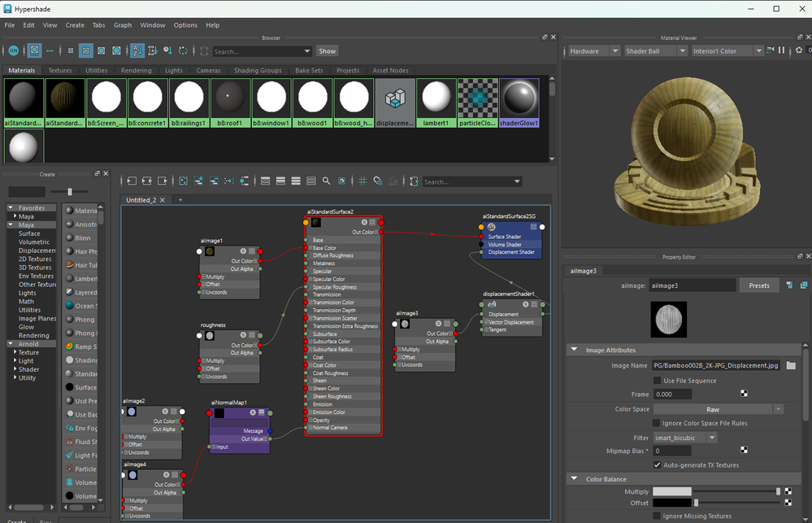The image size is (812, 523).
Task: Switch to the Textures tab
Action: [x=60, y=71]
